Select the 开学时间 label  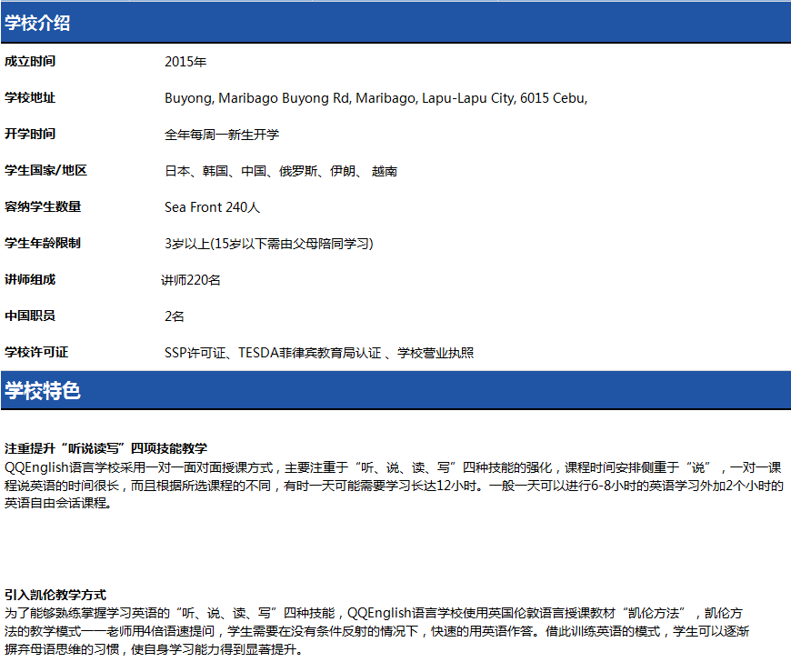30,135
